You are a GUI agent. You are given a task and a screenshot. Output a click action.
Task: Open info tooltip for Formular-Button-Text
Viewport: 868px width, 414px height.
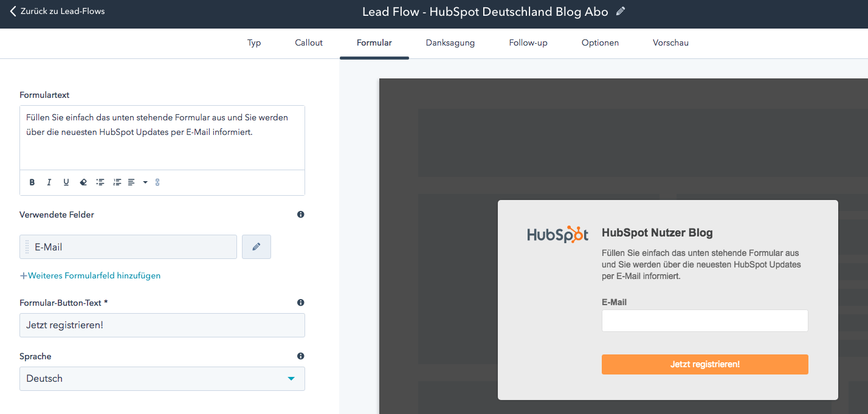(300, 303)
